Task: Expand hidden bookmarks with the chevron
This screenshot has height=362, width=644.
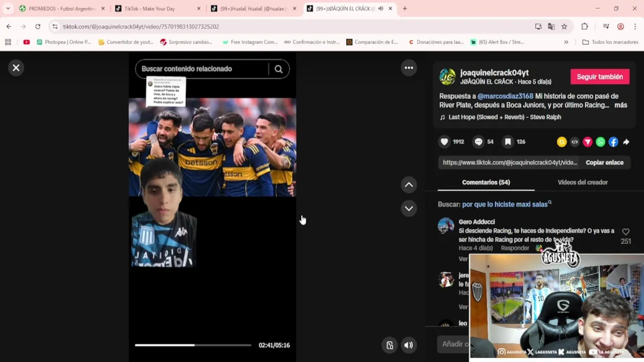Action: click(x=566, y=42)
